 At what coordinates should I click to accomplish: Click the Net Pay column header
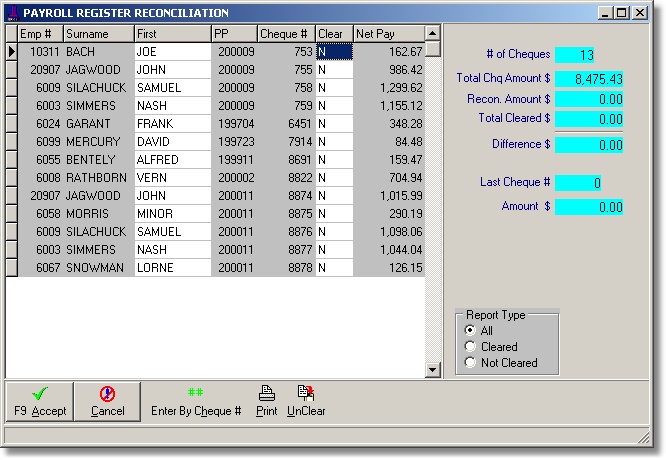pos(389,34)
